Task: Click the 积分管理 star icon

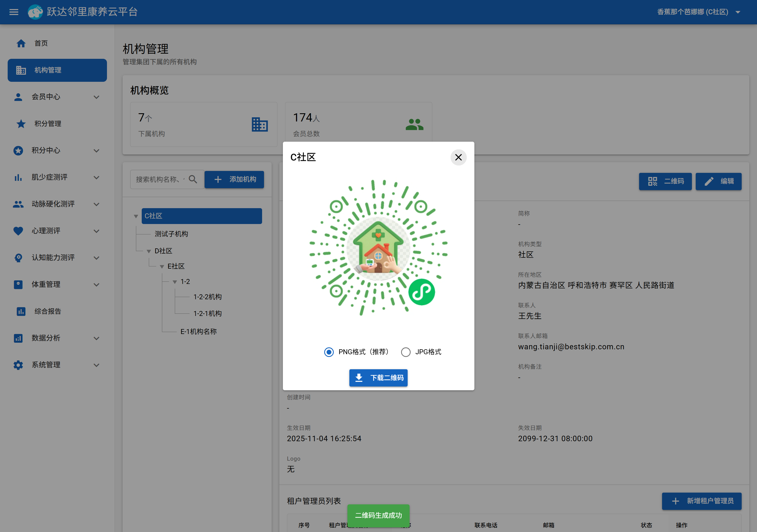Action: tap(21, 124)
